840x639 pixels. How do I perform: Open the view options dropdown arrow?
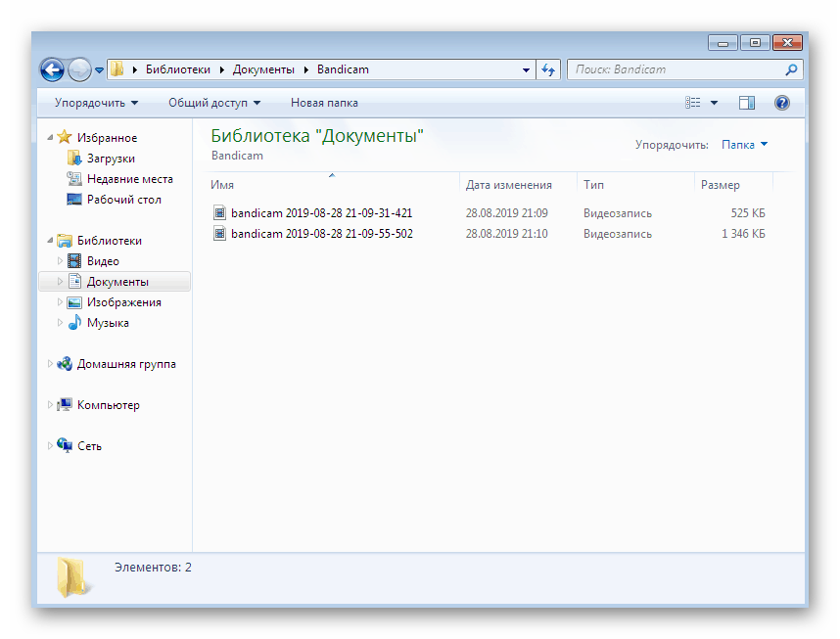[x=712, y=102]
